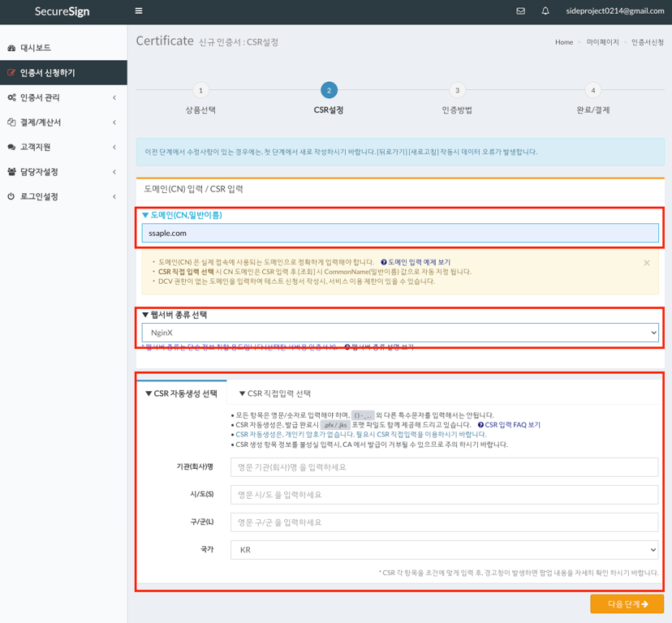
Task: Open the 웹서버 종류 dropdown showing NginX
Action: 400,333
